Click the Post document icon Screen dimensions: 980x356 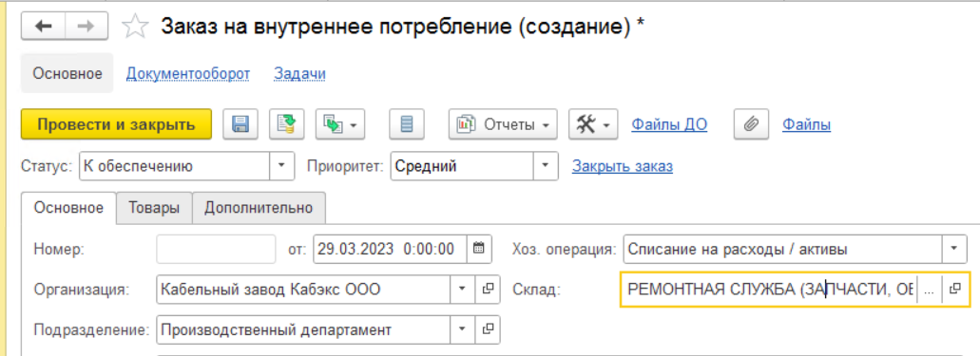pos(287,124)
